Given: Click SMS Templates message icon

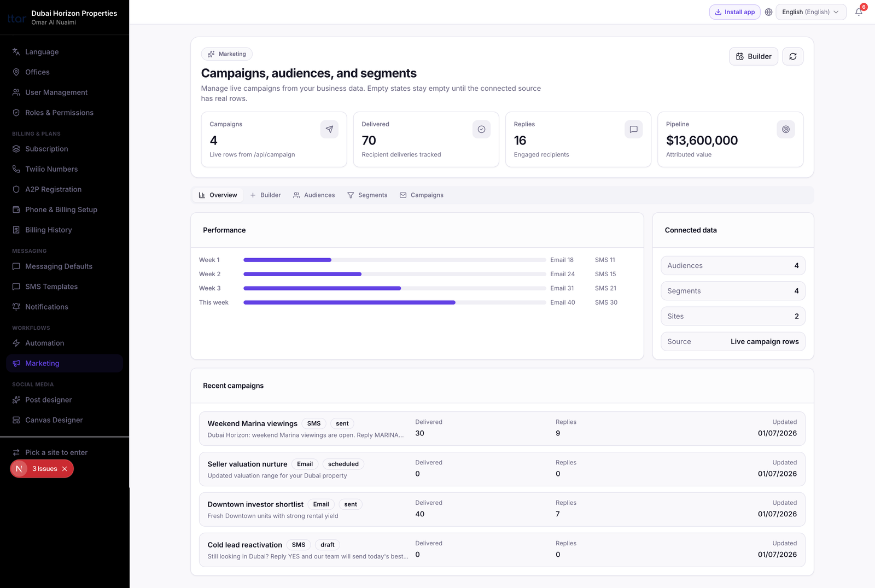Looking at the screenshot, I should point(16,287).
